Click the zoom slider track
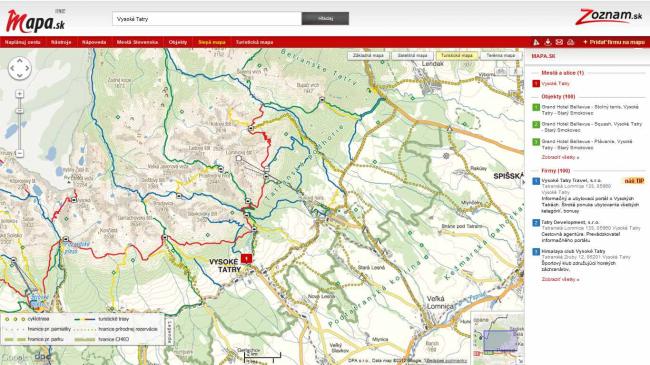The image size is (650, 365). point(19,124)
